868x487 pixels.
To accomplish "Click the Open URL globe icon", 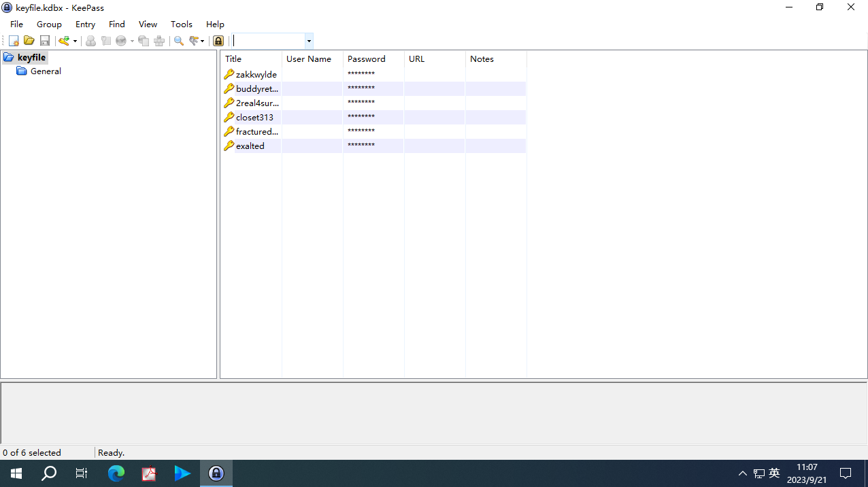I will pos(121,41).
